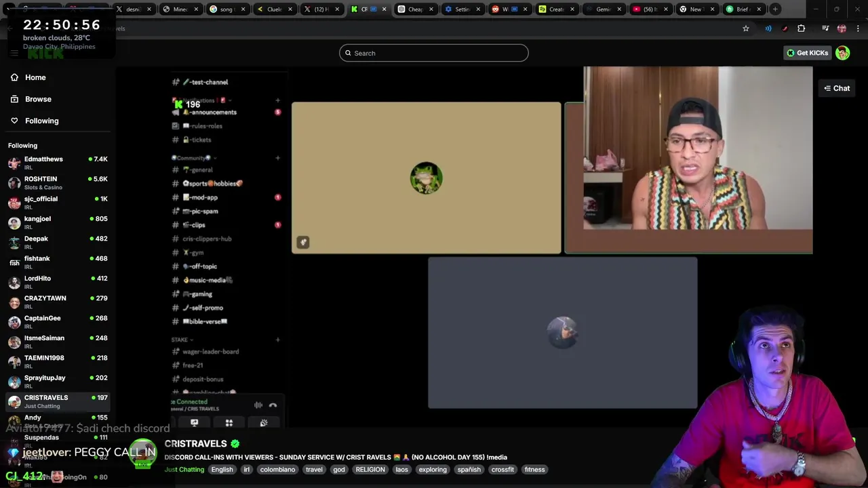Add channel to the STAKE category
Viewport: 868px width, 488px height.
pyautogui.click(x=277, y=340)
